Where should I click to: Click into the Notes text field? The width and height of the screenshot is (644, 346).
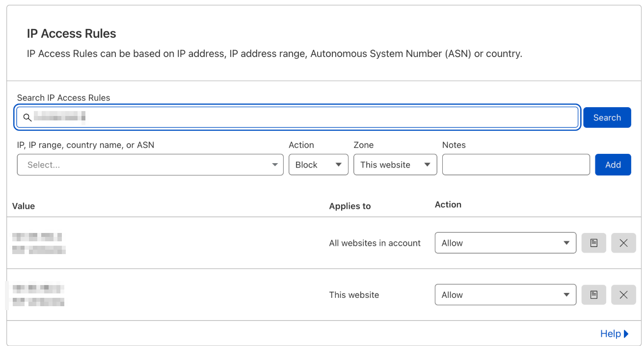click(x=515, y=165)
